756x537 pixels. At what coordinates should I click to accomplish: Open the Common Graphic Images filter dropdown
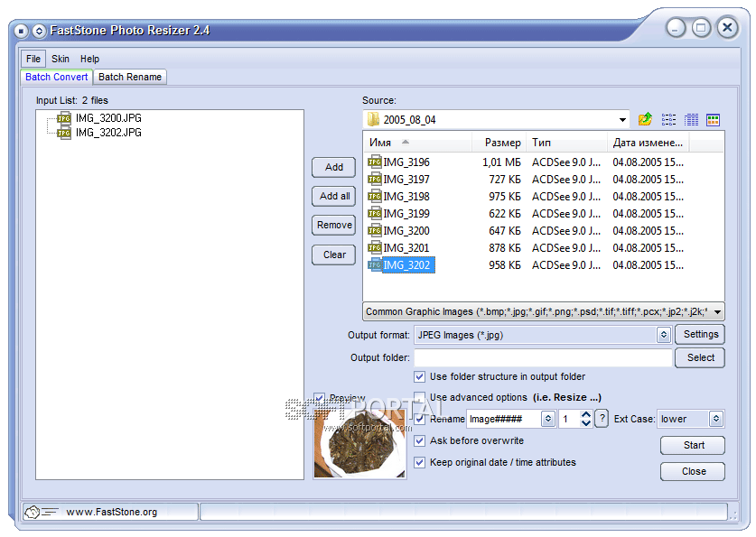coord(717,312)
